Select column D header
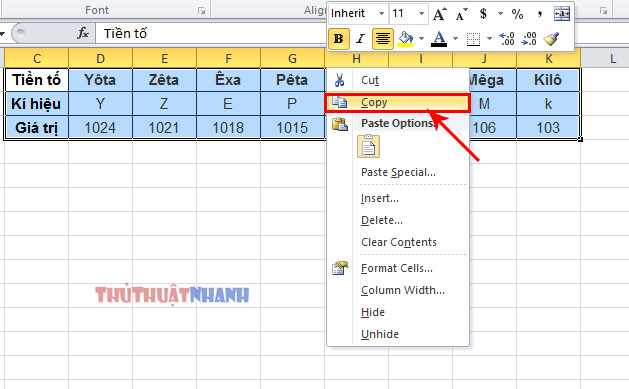Image resolution: width=629 pixels, height=389 pixels. (100, 59)
